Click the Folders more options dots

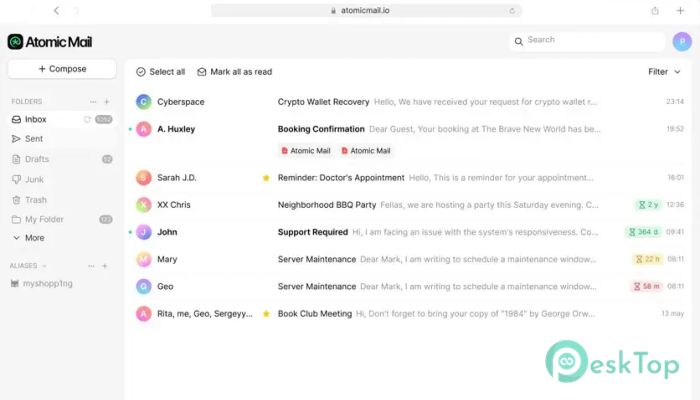click(93, 102)
